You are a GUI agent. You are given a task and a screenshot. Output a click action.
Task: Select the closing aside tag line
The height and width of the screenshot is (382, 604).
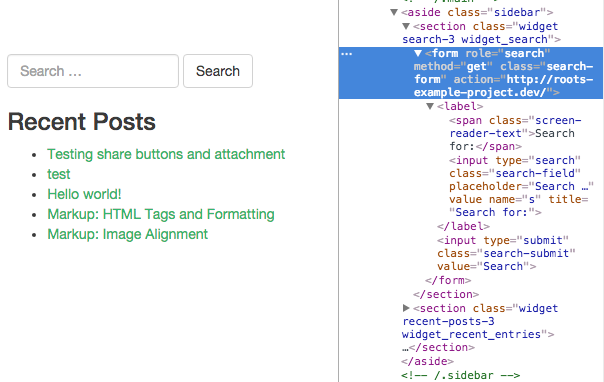pos(427,361)
